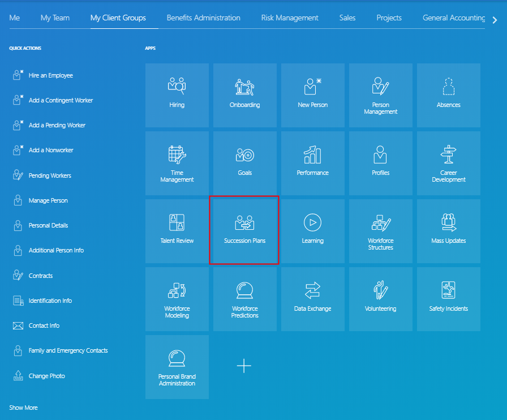Image resolution: width=507 pixels, height=420 pixels.
Task: Open Personal Brand Administration
Action: (x=177, y=367)
